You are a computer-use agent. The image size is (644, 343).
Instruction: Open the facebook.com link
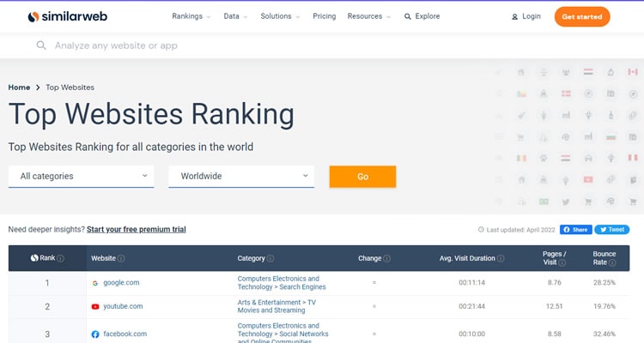click(x=125, y=334)
